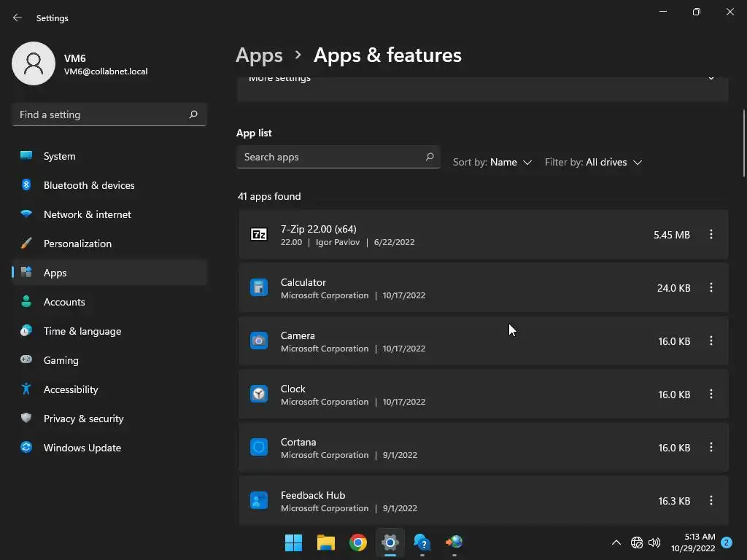Go to Privacy & security
Image resolution: width=747 pixels, height=560 pixels.
pos(109,419)
